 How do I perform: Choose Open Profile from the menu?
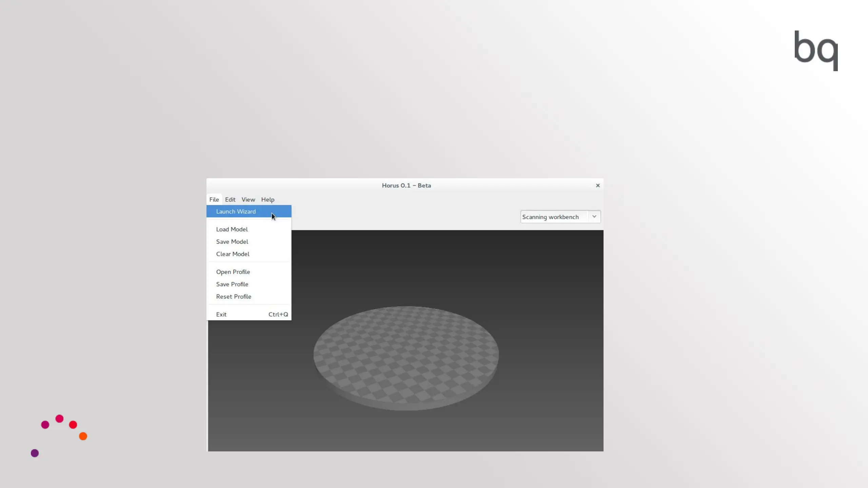tap(233, 272)
